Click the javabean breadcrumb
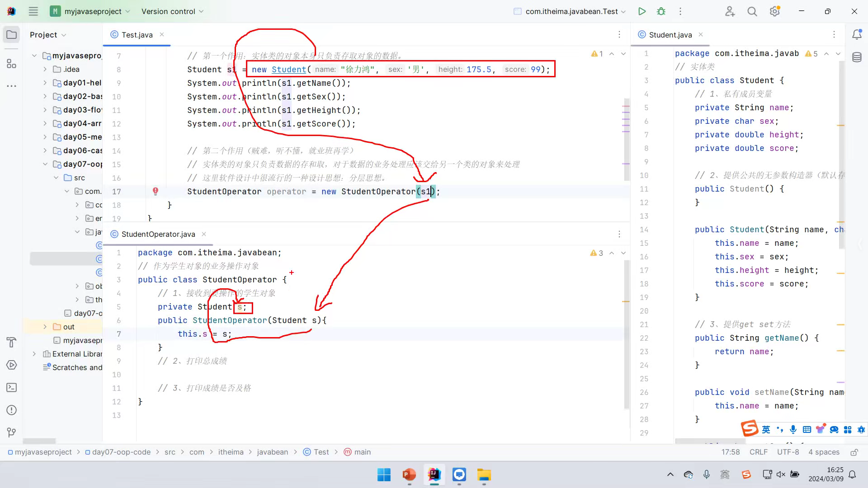 [272, 452]
